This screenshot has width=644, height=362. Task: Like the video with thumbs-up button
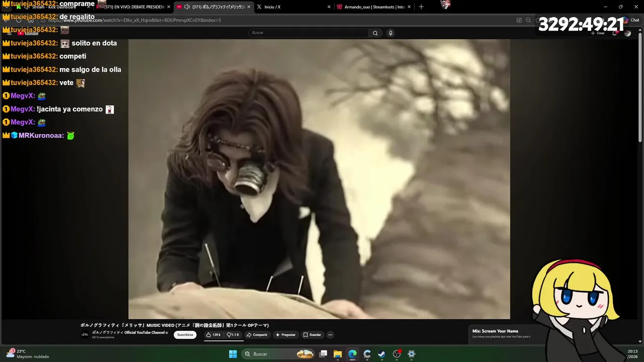pos(213,335)
